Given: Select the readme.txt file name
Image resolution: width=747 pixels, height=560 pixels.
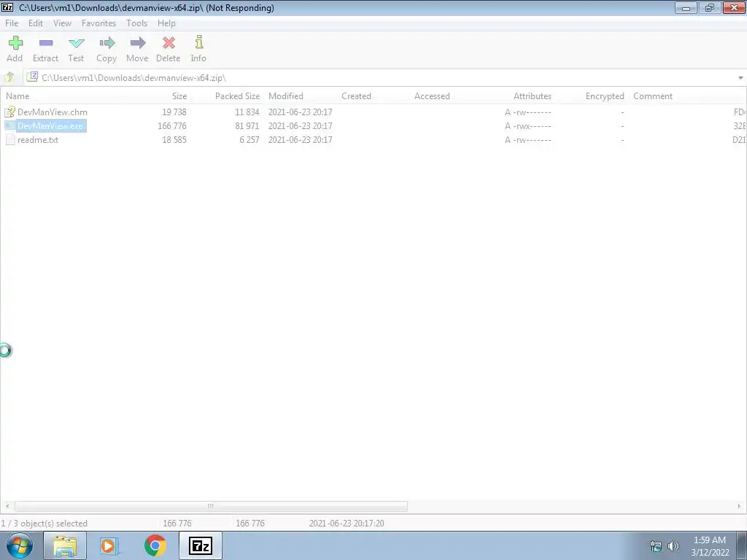Looking at the screenshot, I should (38, 139).
